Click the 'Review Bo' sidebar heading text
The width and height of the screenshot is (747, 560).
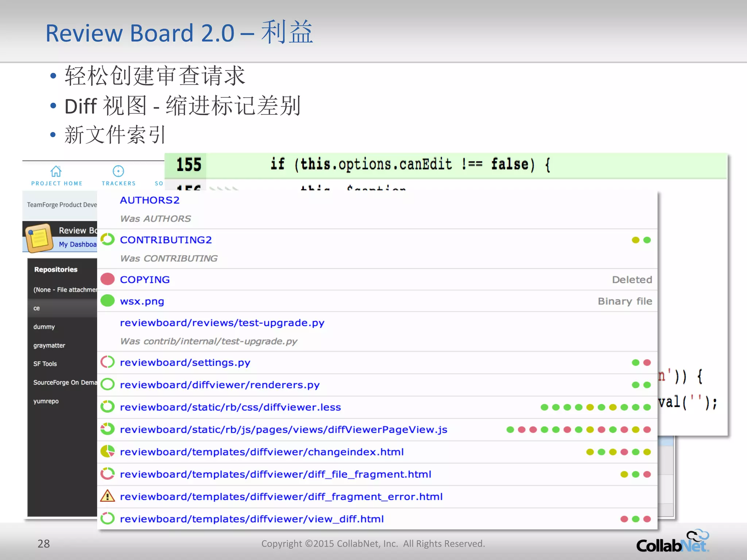coord(78,230)
